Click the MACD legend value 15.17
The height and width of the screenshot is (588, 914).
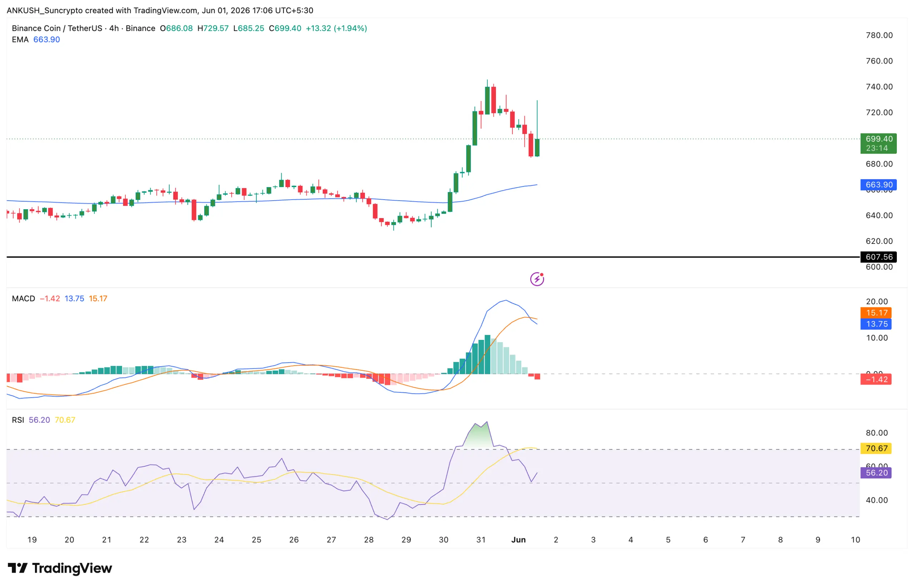(98, 298)
